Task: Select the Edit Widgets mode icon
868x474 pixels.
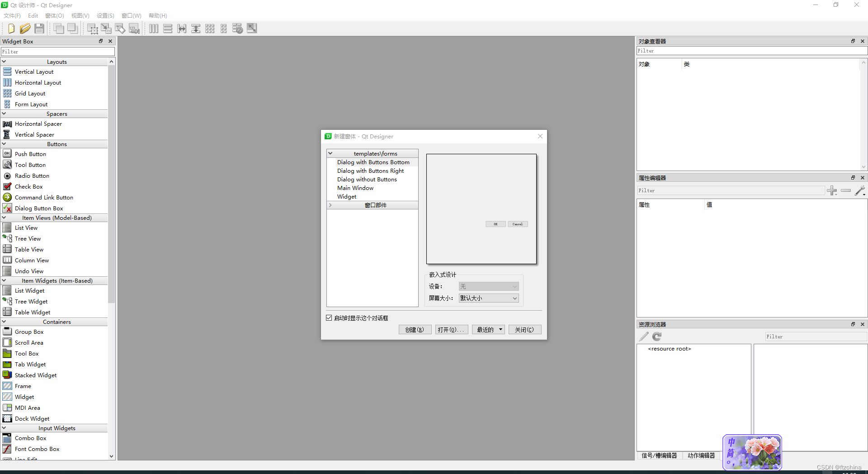Action: click(x=92, y=29)
